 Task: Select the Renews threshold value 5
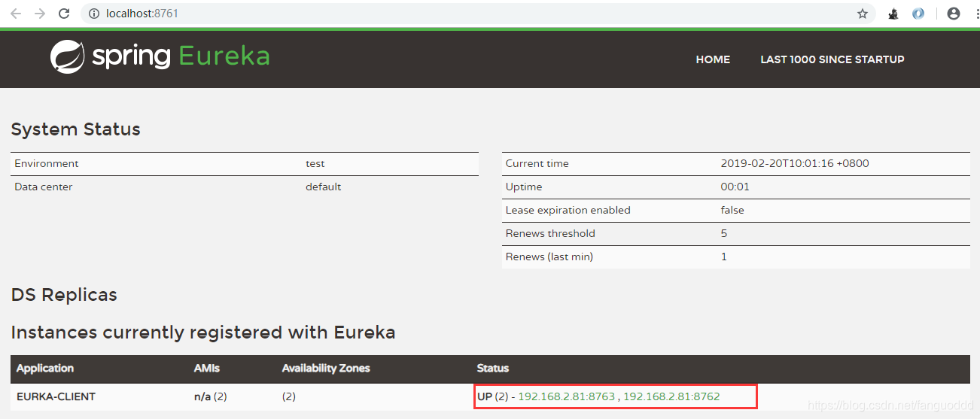(724, 233)
